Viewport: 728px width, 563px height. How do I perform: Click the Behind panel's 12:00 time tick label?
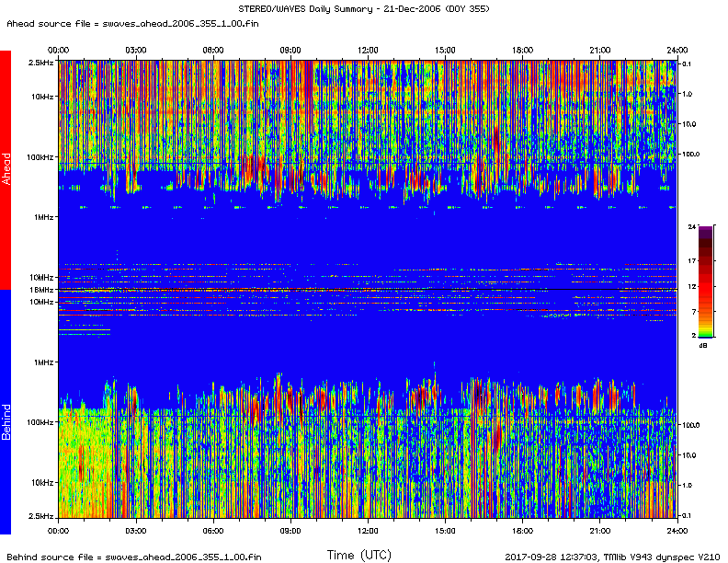click(x=368, y=531)
